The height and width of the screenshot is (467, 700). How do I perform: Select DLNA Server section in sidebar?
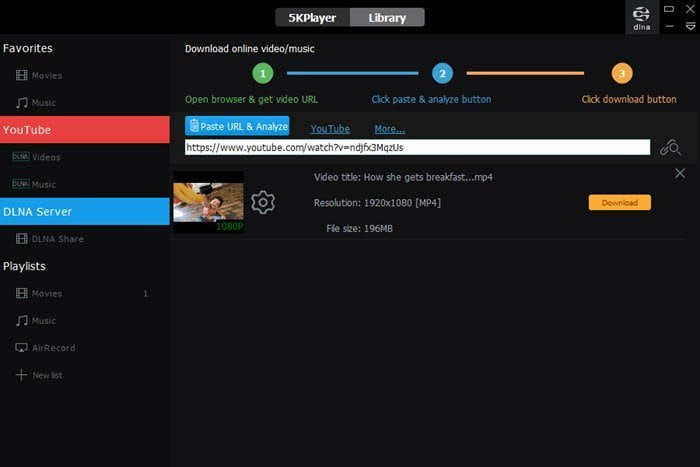85,212
